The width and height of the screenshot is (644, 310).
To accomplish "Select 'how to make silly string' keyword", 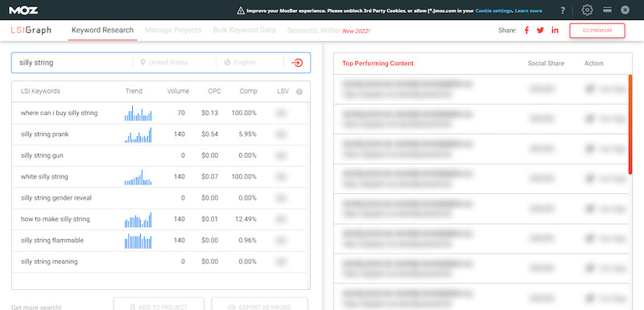I will pos(55,219).
